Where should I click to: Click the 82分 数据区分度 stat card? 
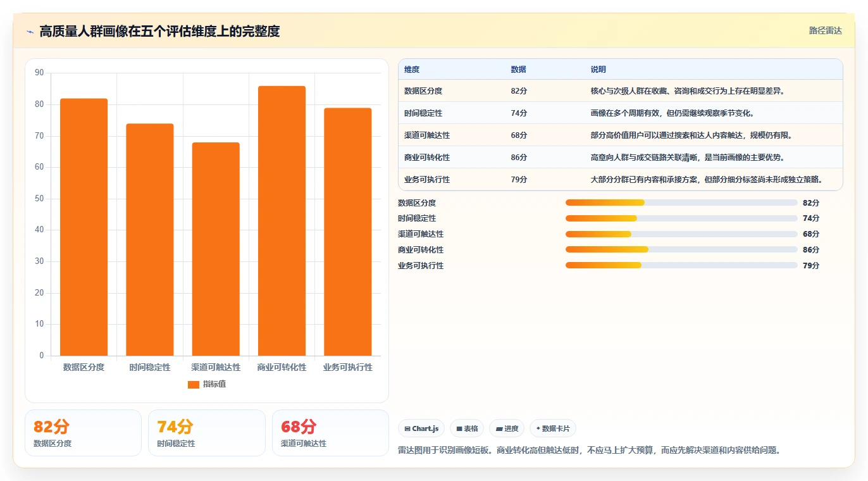[83, 433]
